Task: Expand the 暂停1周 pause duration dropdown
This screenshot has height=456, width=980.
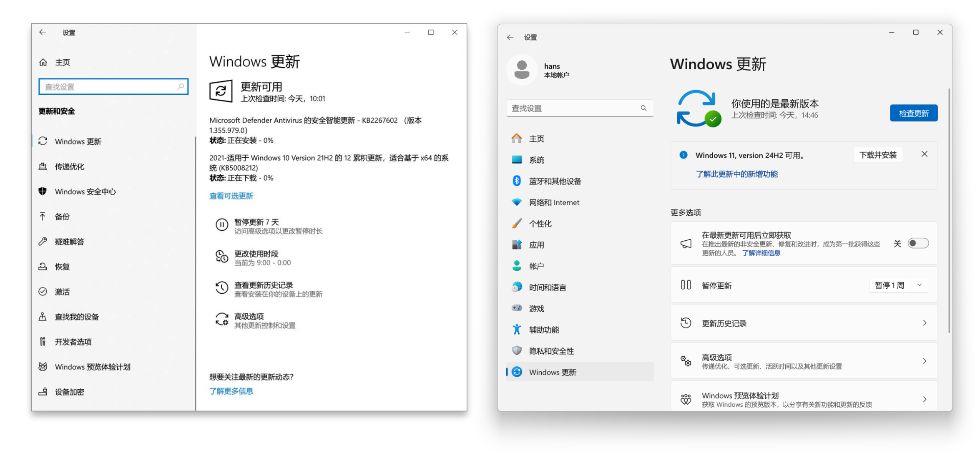Action: 919,285
